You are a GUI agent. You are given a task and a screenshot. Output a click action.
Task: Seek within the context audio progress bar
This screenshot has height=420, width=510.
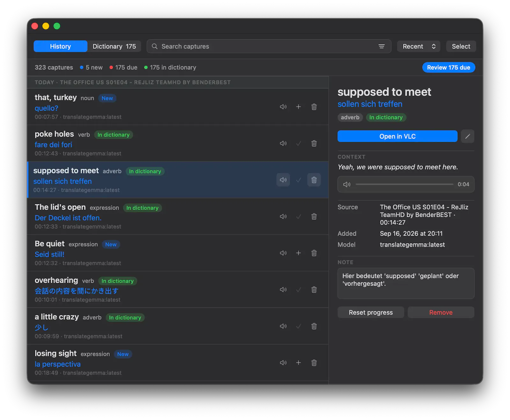coord(404,184)
